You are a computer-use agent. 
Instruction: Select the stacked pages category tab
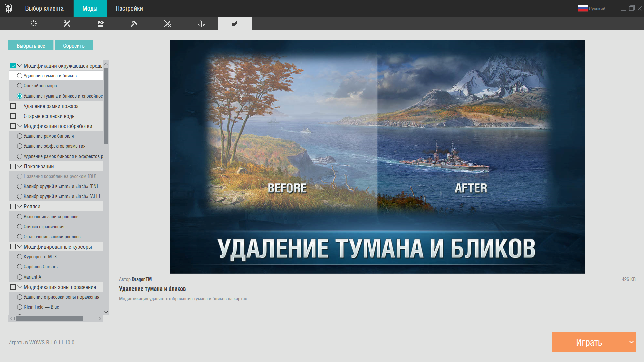tap(235, 23)
